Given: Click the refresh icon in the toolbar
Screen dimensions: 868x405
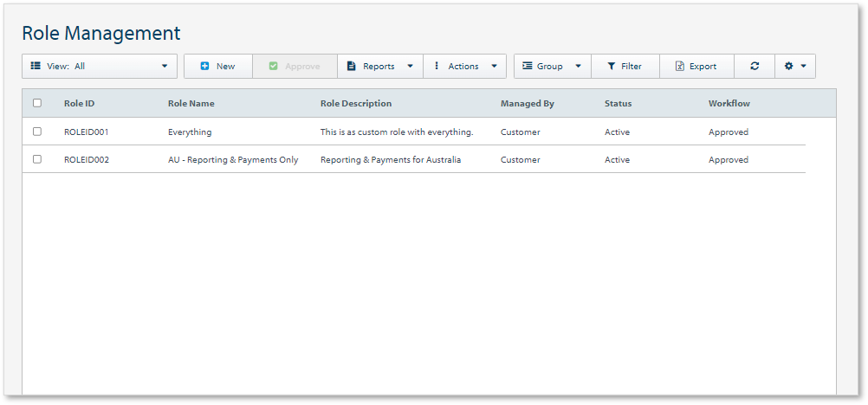Looking at the screenshot, I should point(755,67).
